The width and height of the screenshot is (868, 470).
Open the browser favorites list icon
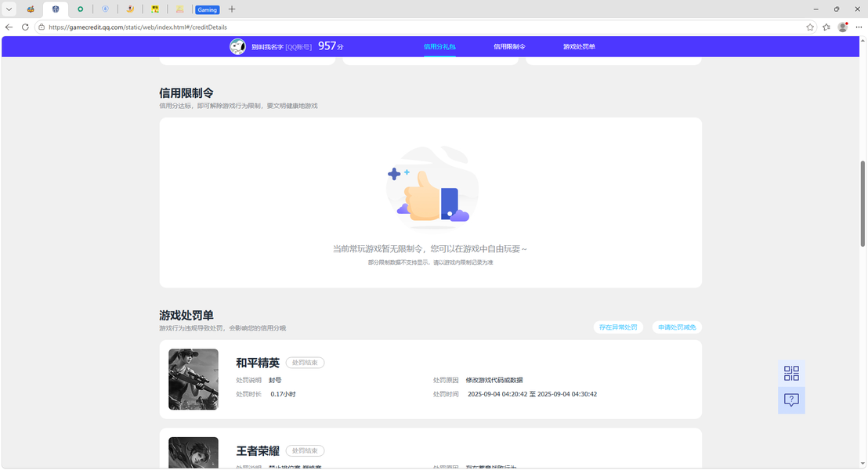pos(826,27)
